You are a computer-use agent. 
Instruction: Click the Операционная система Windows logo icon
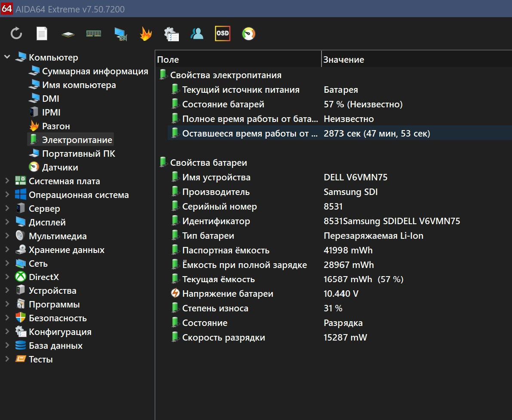tap(21, 195)
